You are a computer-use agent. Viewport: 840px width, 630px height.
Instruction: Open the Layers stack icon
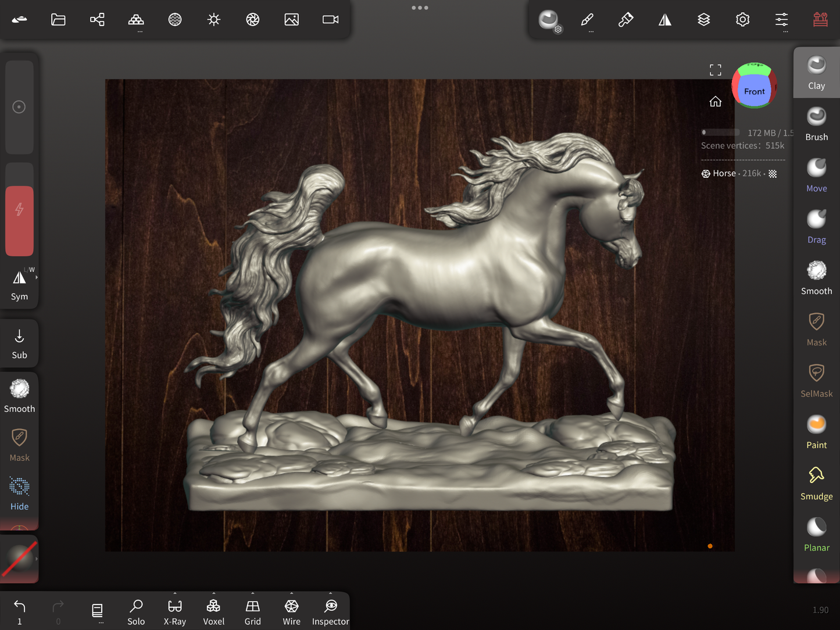(x=703, y=20)
